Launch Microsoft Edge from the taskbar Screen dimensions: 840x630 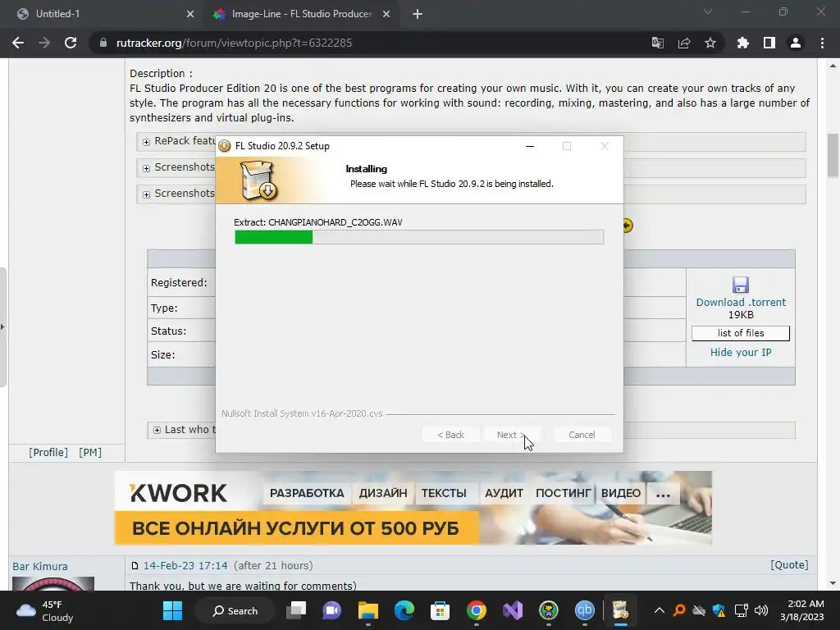[404, 610]
